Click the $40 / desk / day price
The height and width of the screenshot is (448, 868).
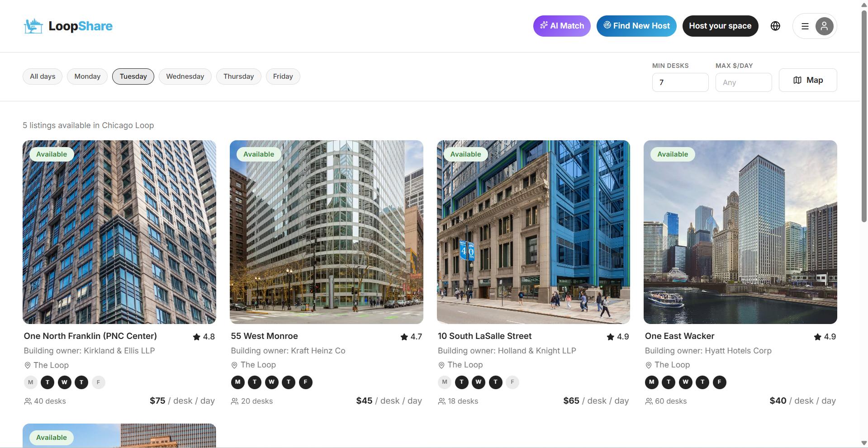click(803, 401)
